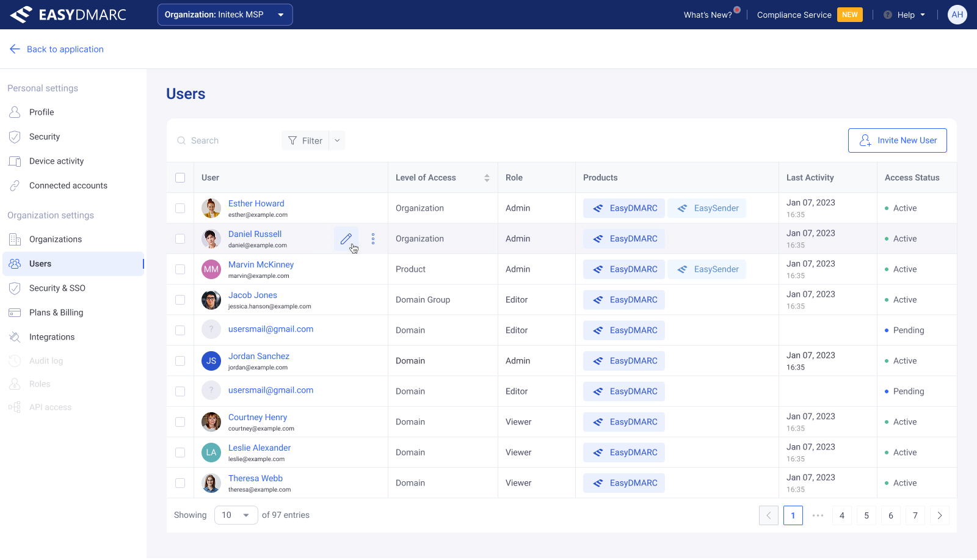Open Compliance Service link
Image resolution: width=977 pixels, height=560 pixels.
794,15
